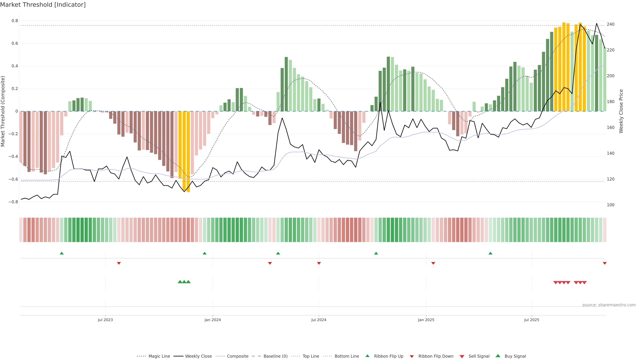644x362 pixels.
Task: Click the rightmost red ribbon flip down marker
Action: pos(604,263)
